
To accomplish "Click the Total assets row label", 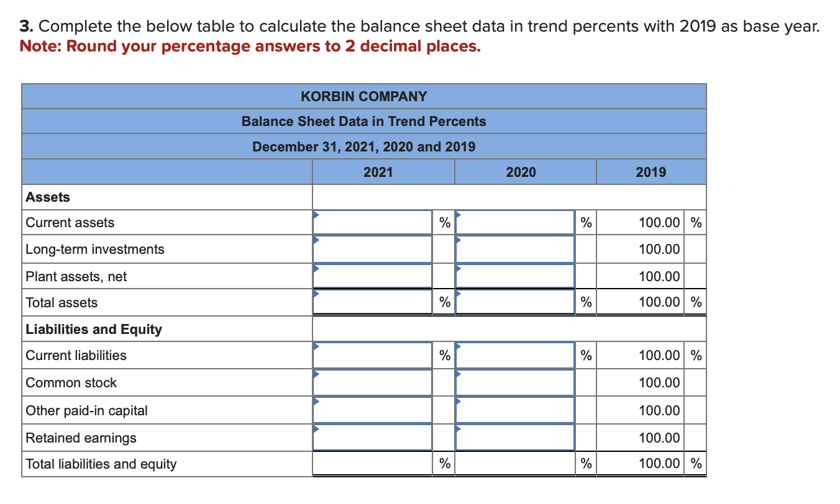I will coord(62,303).
